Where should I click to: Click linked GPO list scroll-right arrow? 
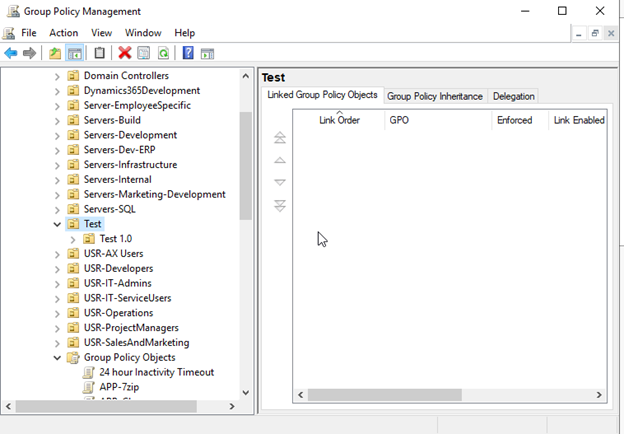click(599, 395)
